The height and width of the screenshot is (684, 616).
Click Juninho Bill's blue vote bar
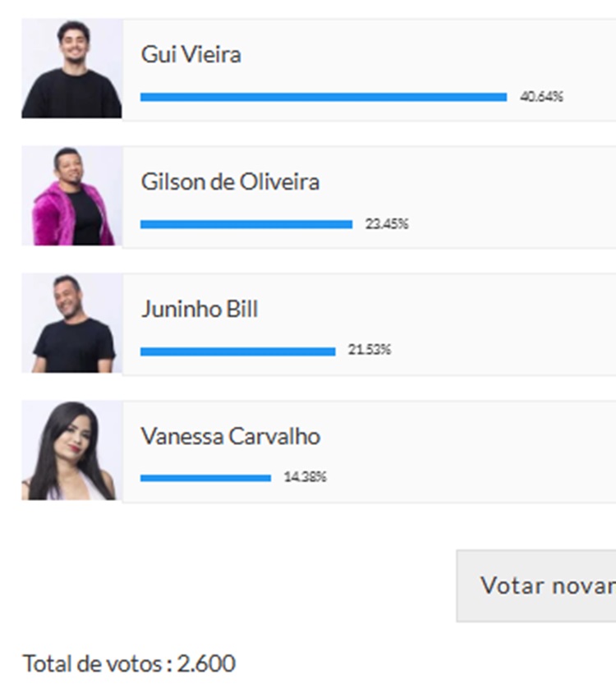tap(237, 351)
